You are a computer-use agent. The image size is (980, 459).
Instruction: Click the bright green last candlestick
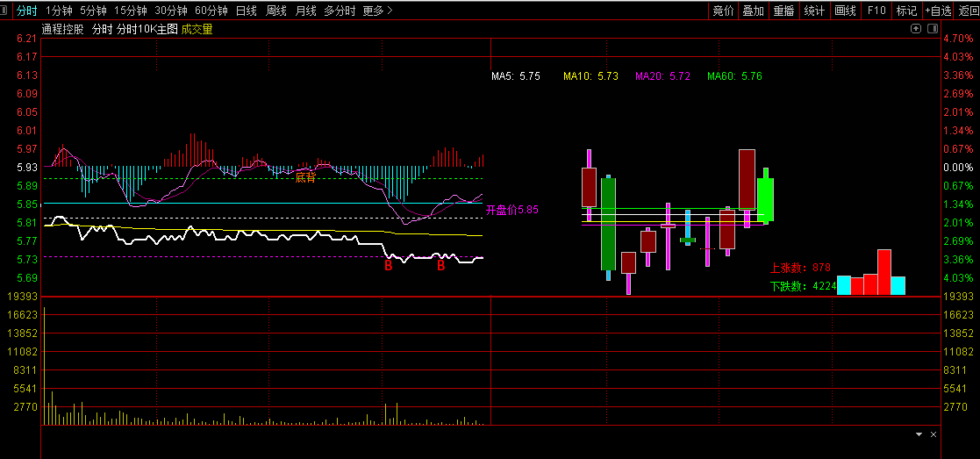coord(766,199)
